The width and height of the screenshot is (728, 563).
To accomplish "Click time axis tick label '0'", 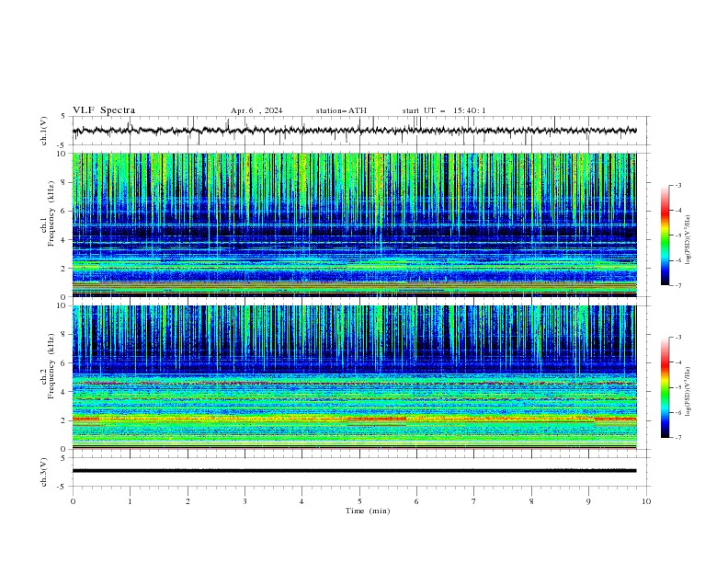I will tap(73, 501).
